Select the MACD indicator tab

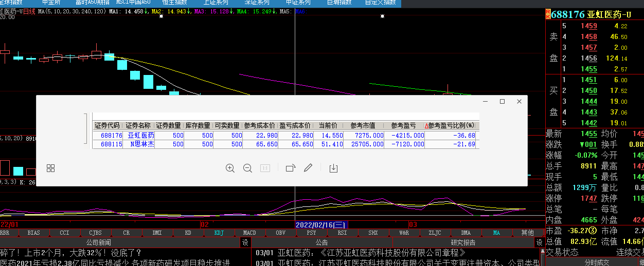pos(249,233)
